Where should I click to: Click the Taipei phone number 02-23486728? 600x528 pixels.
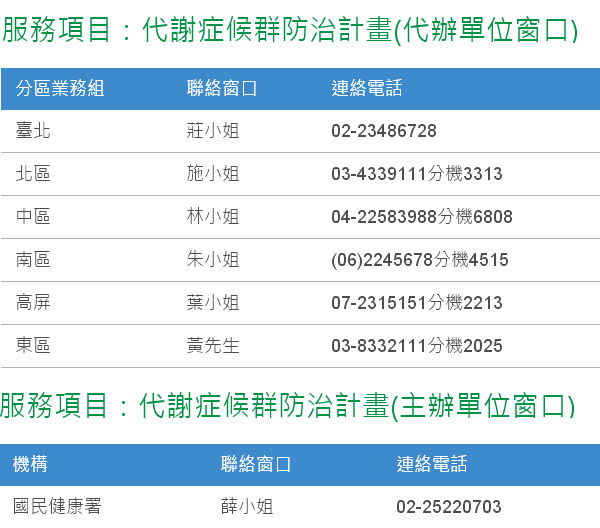tap(383, 131)
